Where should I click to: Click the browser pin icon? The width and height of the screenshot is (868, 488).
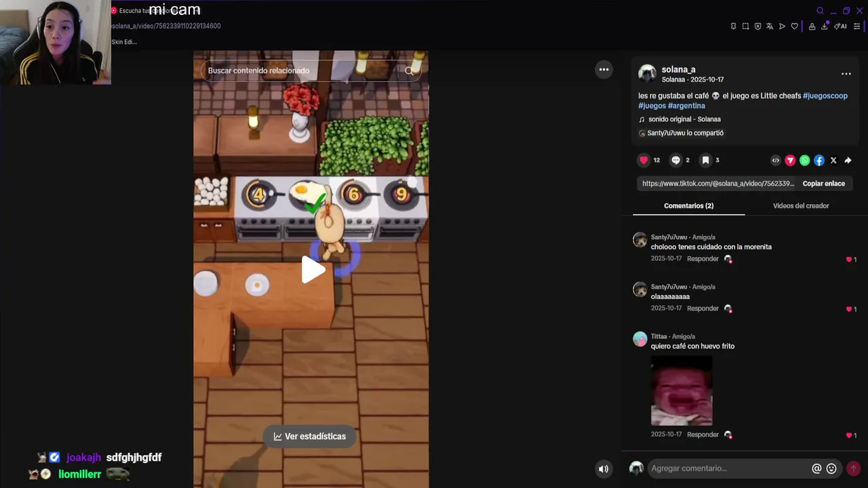coord(733,26)
